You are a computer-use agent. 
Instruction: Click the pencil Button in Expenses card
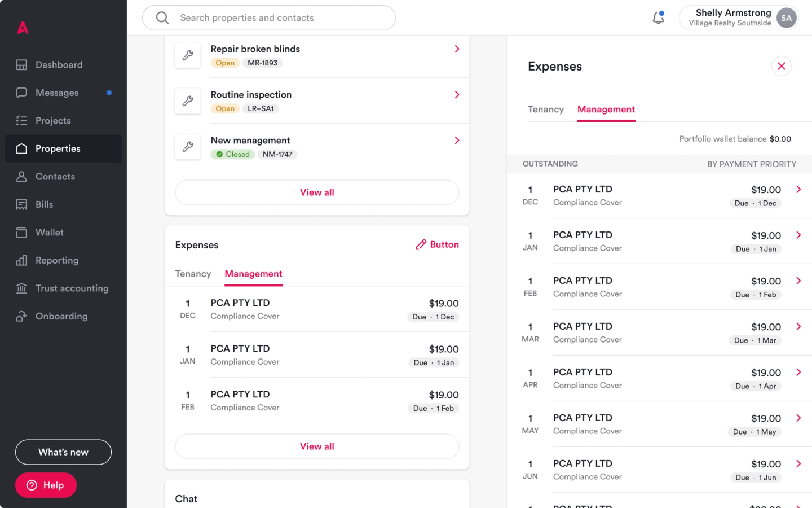click(x=438, y=244)
